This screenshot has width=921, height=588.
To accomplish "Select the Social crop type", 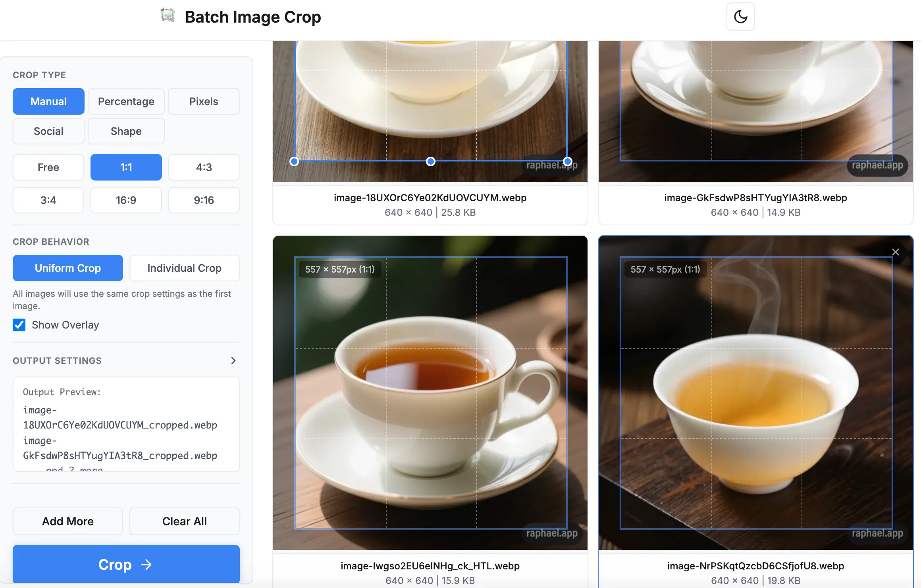I will click(x=48, y=131).
